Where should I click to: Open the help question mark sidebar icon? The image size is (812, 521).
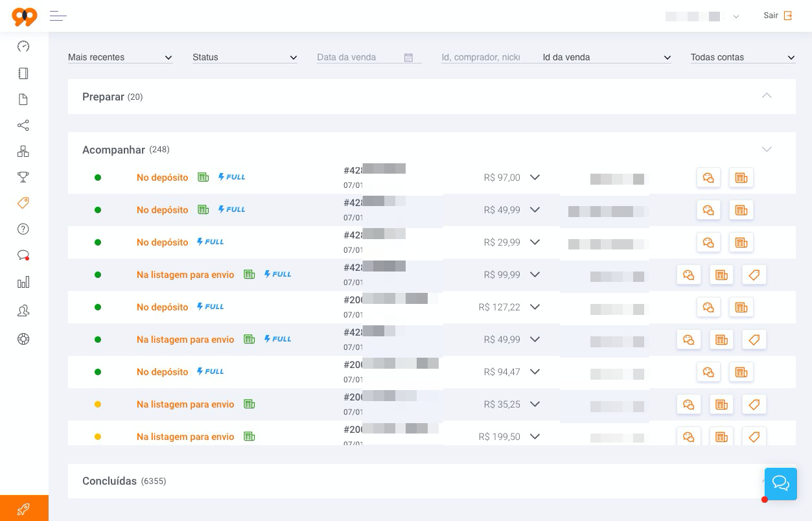[23, 229]
